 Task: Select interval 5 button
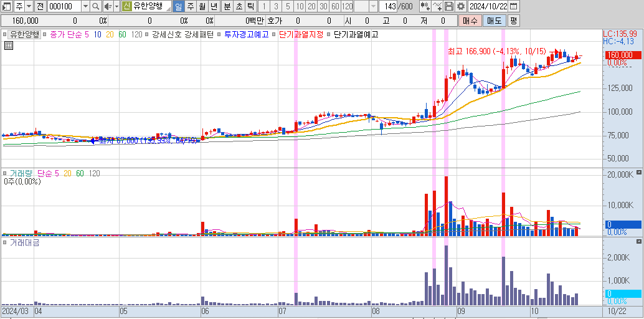[x=288, y=6]
